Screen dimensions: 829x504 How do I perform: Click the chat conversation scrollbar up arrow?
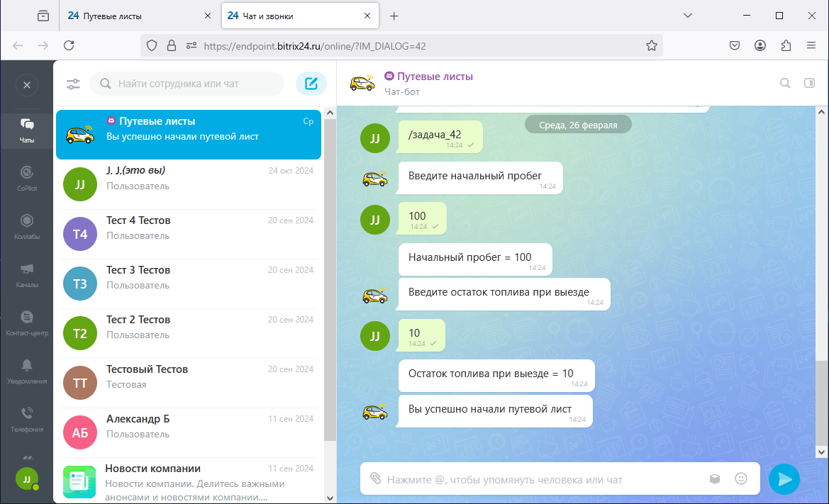(821, 112)
